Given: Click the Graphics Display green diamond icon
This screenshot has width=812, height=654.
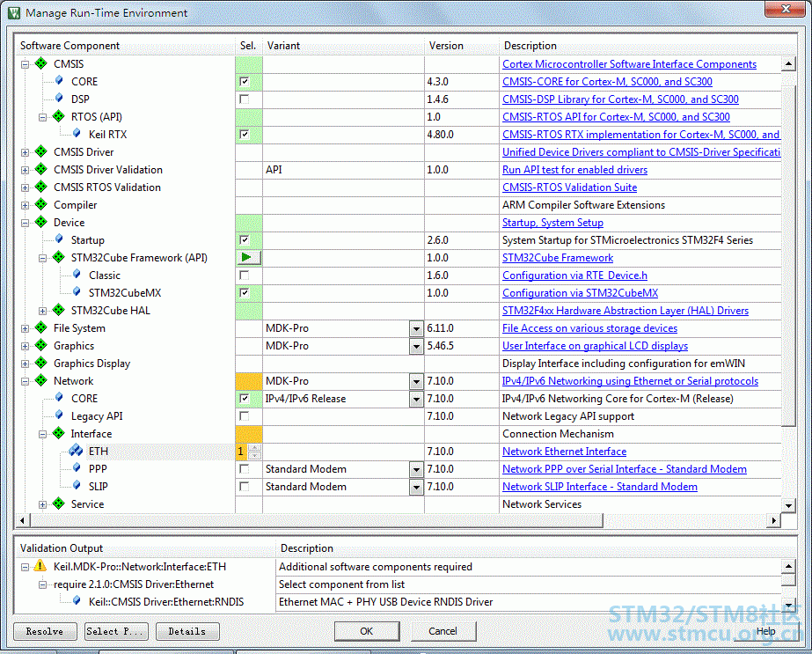Looking at the screenshot, I should (41, 364).
